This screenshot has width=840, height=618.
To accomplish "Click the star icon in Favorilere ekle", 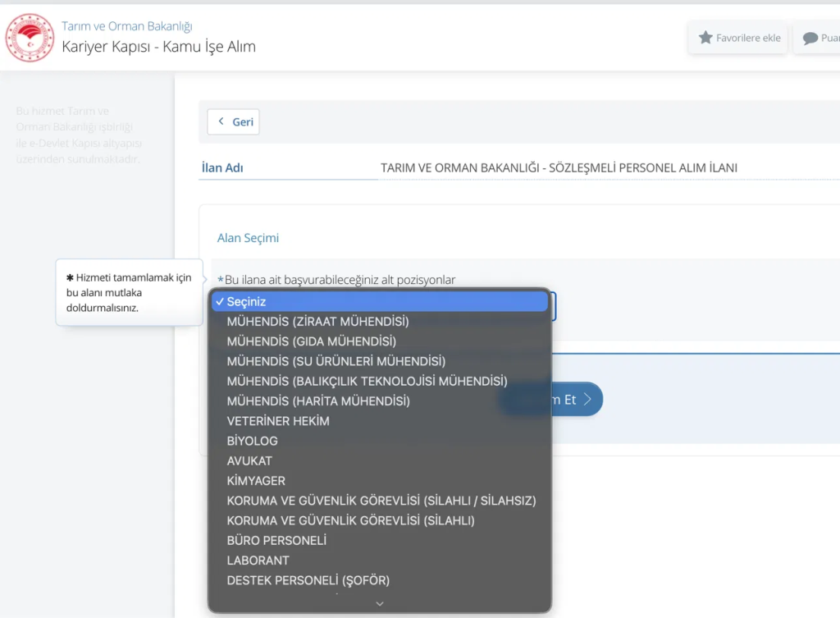I will coord(705,38).
